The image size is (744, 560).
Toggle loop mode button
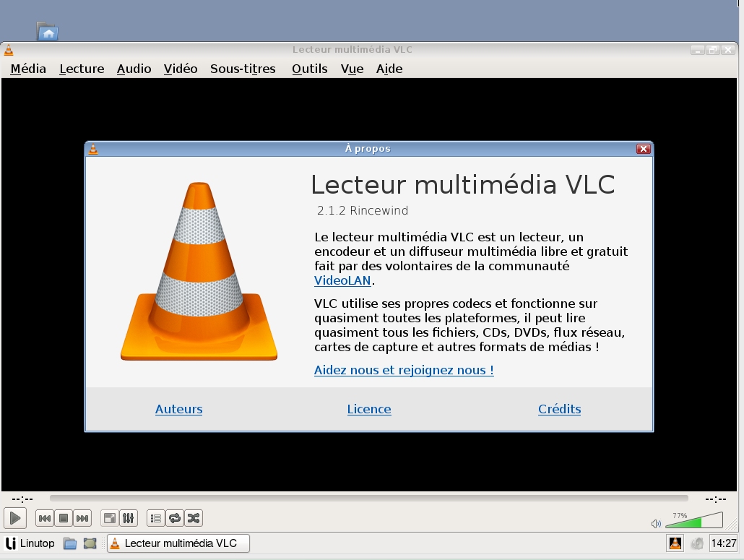(175, 518)
